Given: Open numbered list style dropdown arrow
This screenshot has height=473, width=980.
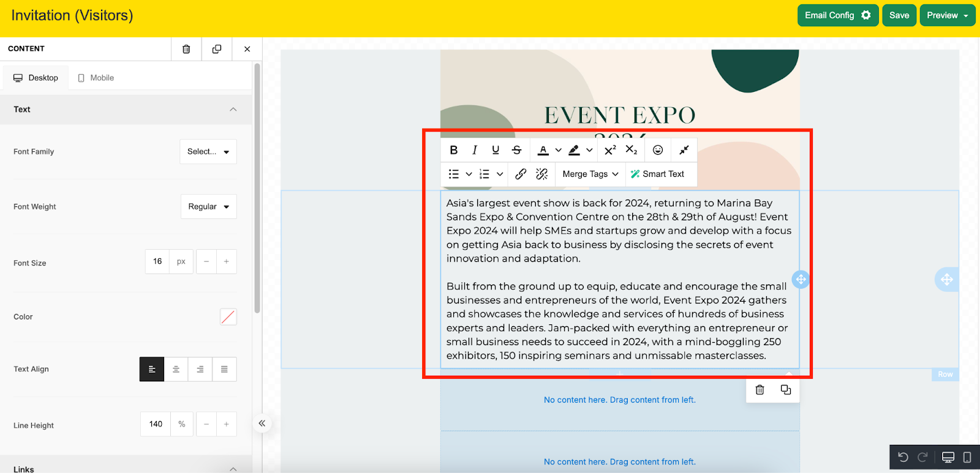Looking at the screenshot, I should coord(500,174).
